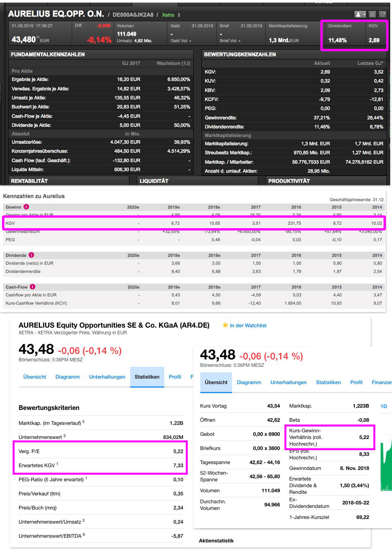392x555 pixels.
Task: Click the star icon beside In der Watchlist
Action: 225,325
